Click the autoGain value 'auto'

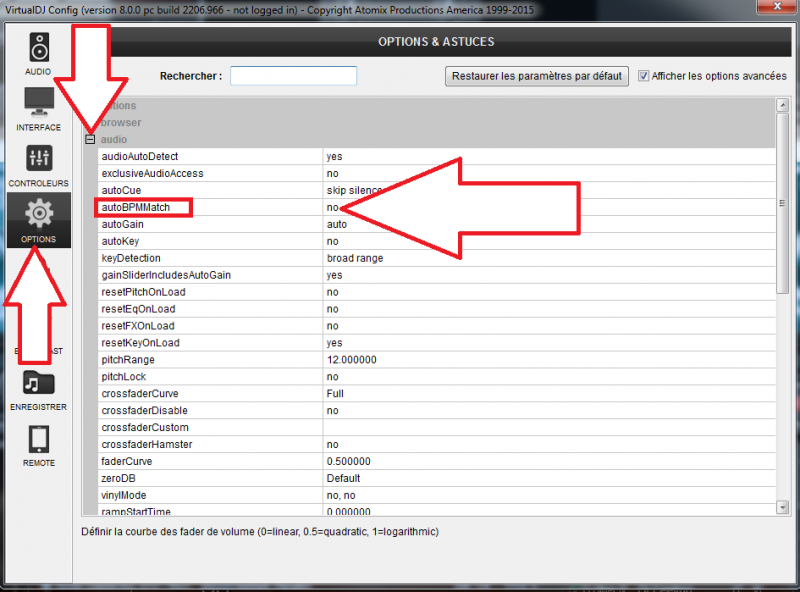coord(337,224)
